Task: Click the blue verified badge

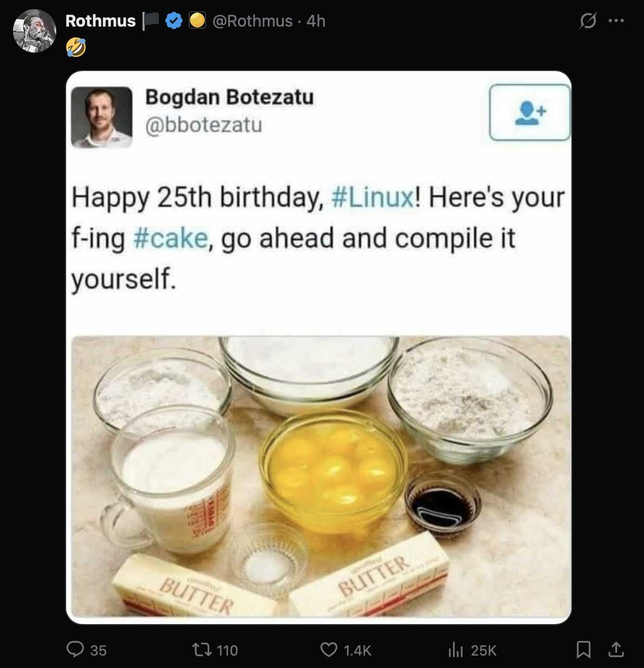Action: pyautogui.click(x=173, y=21)
